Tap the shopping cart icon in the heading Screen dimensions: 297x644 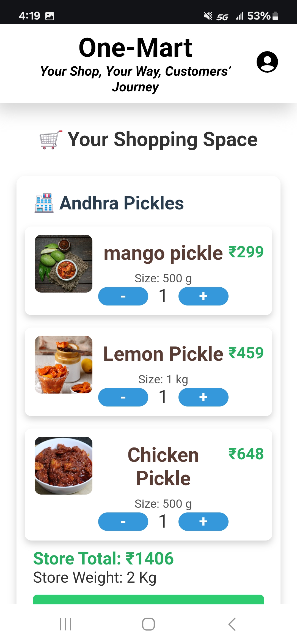pos(50,140)
